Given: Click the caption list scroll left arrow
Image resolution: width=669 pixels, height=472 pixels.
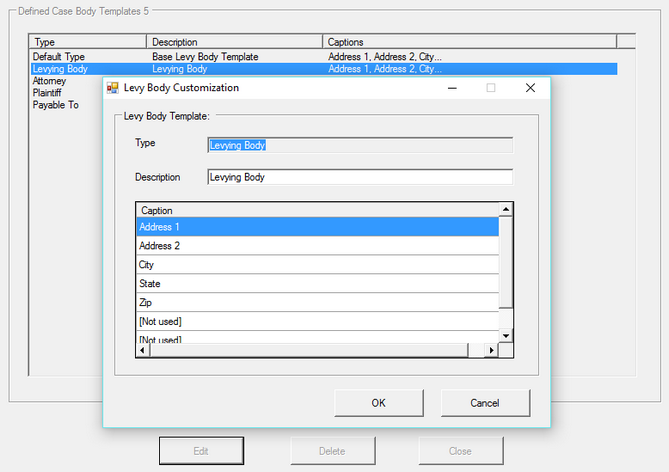Looking at the screenshot, I should (x=143, y=350).
